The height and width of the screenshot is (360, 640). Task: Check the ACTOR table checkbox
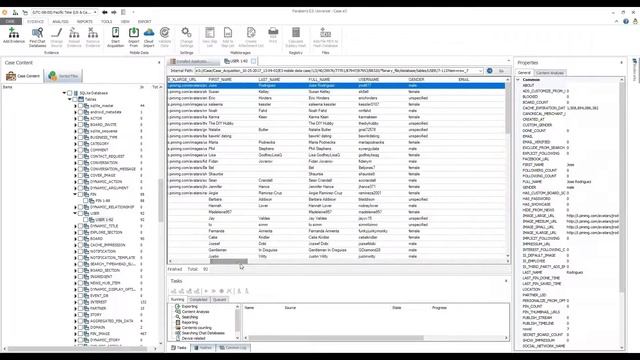80,118
